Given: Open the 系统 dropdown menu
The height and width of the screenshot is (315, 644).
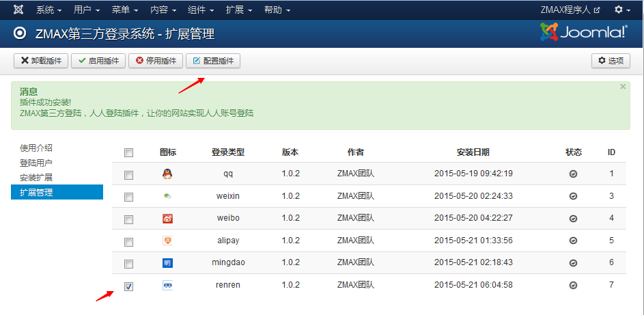Looking at the screenshot, I should point(48,10).
